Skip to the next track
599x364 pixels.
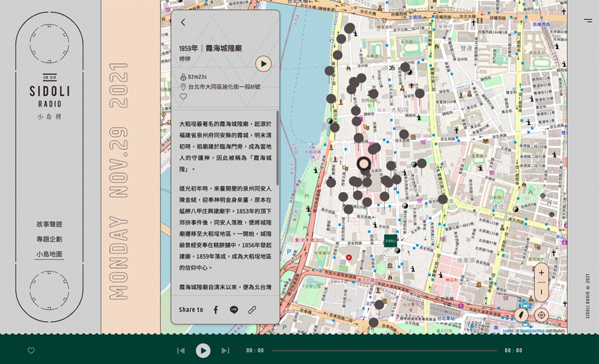225,351
